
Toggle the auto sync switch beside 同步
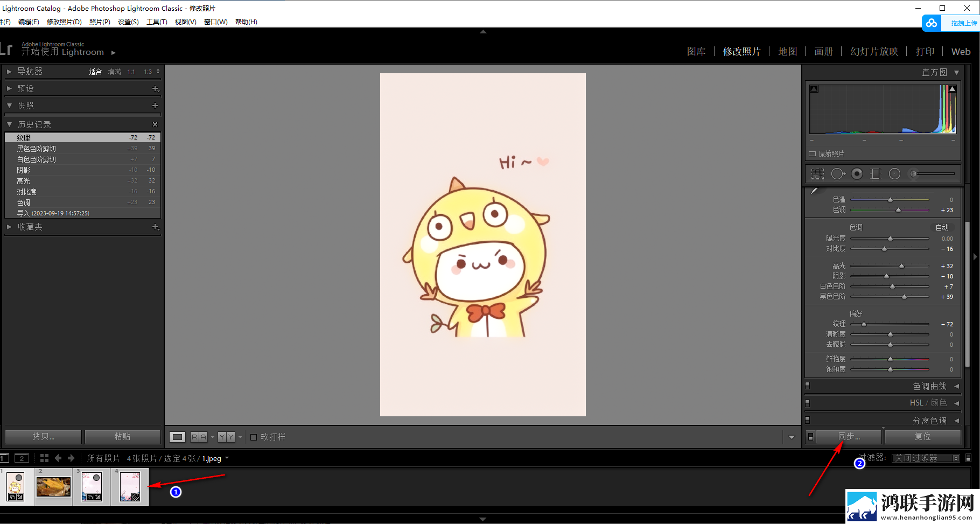[x=810, y=437]
